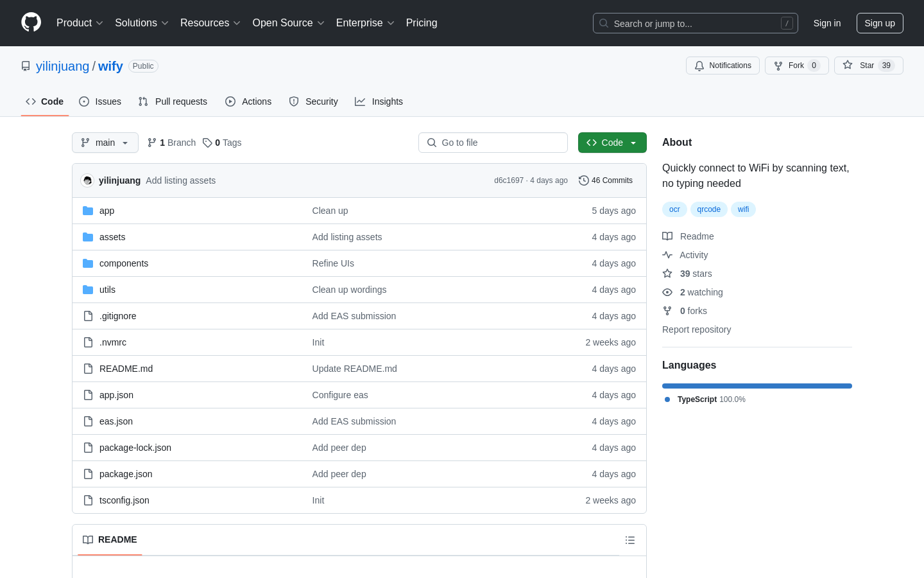
Task: Select the README tab heading
Action: 110,539
